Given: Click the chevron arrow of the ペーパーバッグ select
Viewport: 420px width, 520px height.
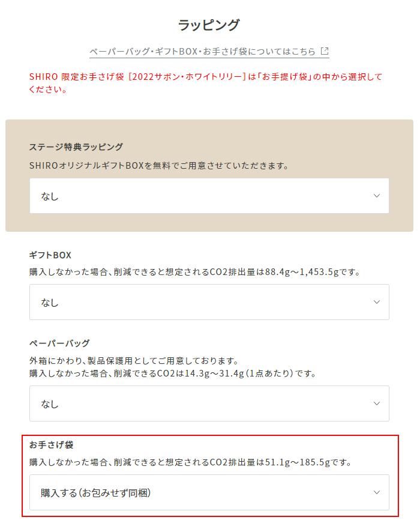Looking at the screenshot, I should (377, 404).
